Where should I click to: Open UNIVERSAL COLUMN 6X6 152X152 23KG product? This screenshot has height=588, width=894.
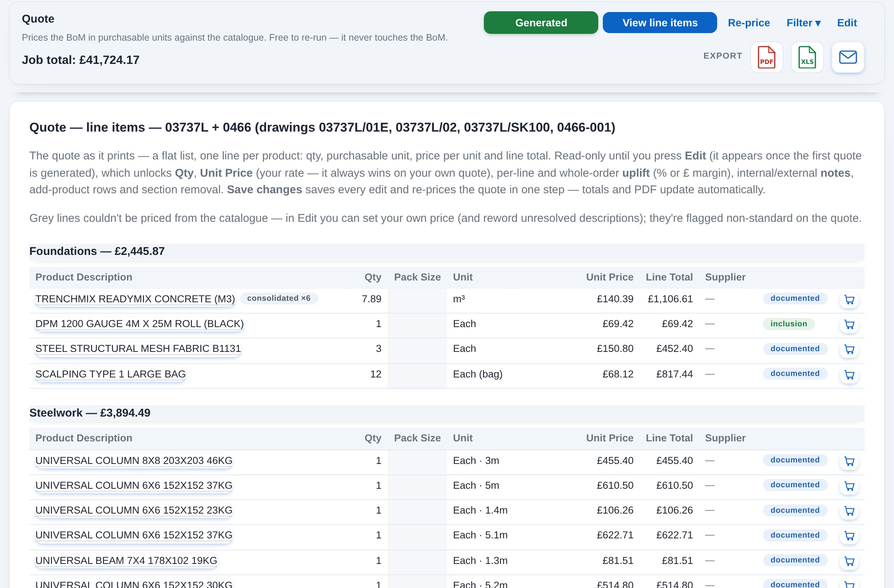pyautogui.click(x=134, y=510)
